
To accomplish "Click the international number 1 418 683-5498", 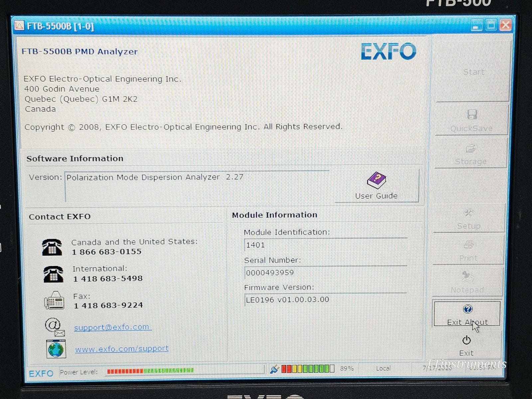I will [x=108, y=279].
